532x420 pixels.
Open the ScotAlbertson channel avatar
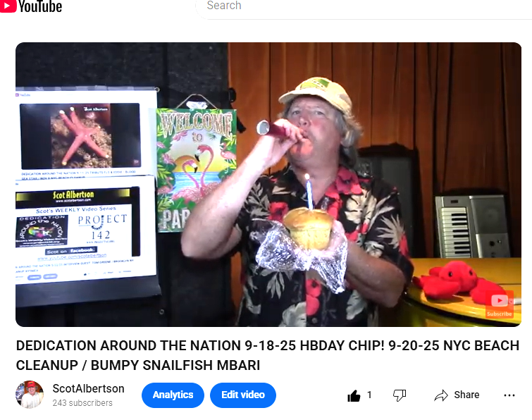pos(30,395)
